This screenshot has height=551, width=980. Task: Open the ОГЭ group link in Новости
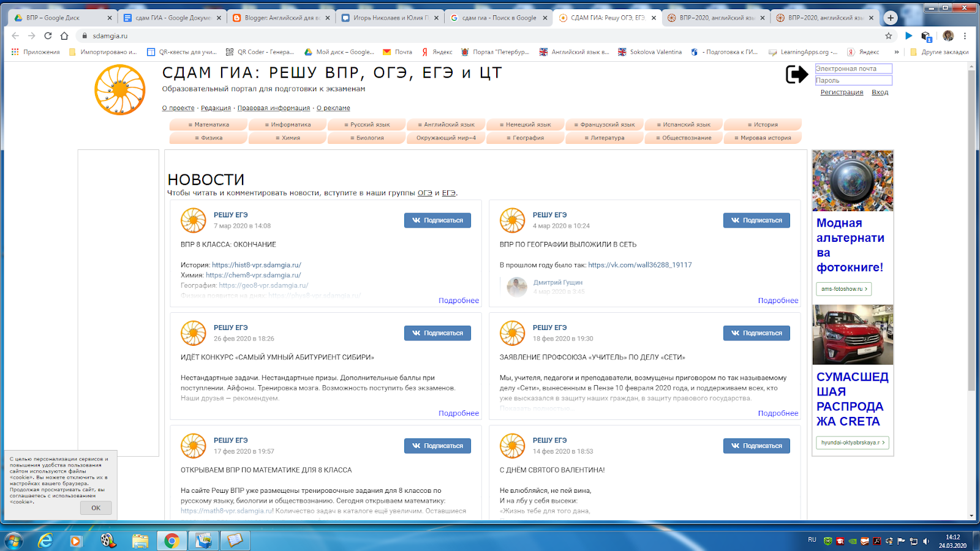coord(425,193)
